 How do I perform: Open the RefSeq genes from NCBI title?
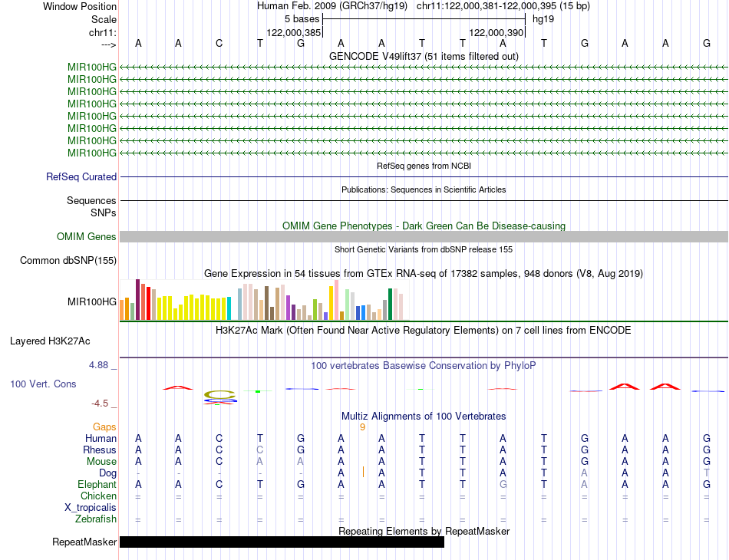[424, 166]
